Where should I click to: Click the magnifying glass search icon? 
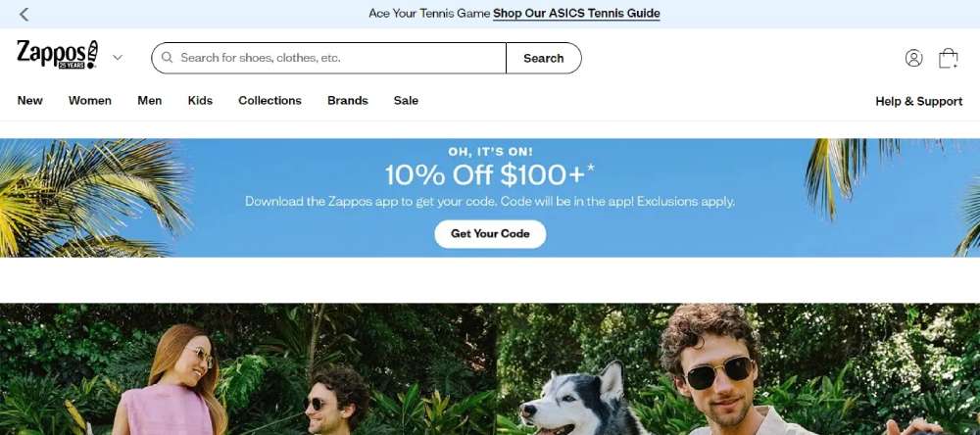tap(167, 58)
